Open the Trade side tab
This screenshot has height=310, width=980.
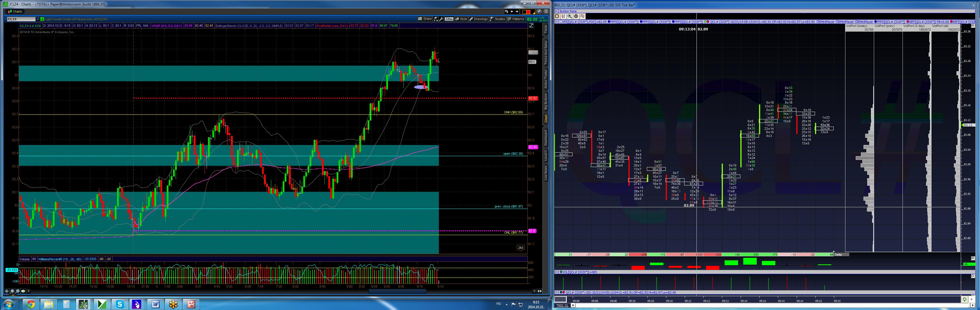point(546,29)
